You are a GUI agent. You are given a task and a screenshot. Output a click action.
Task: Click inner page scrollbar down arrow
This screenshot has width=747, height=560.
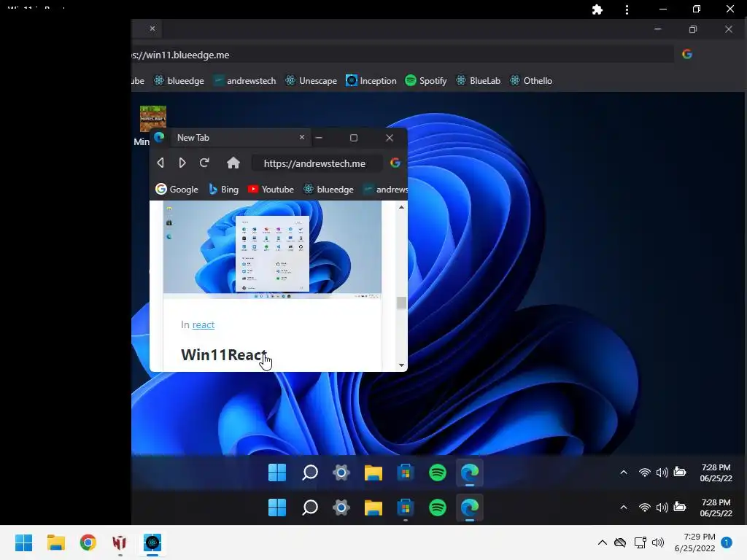tap(402, 365)
